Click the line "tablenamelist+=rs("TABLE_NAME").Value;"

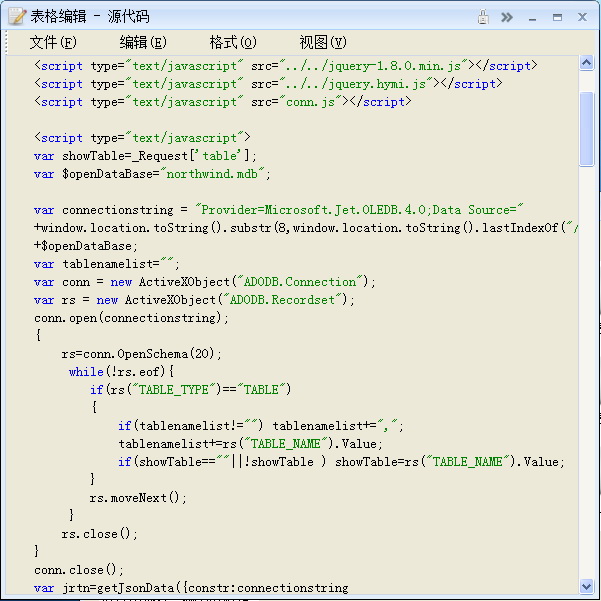tap(250, 444)
